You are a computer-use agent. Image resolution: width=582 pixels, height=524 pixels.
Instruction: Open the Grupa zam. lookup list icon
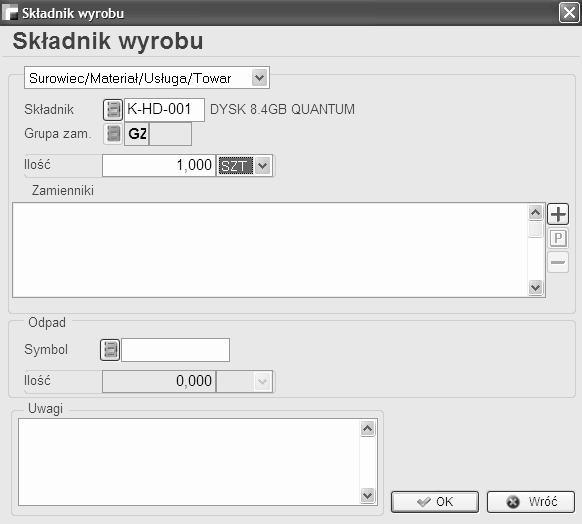point(113,134)
